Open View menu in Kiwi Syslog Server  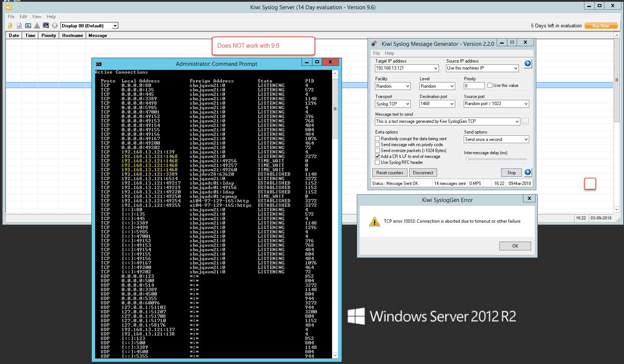tap(37, 17)
